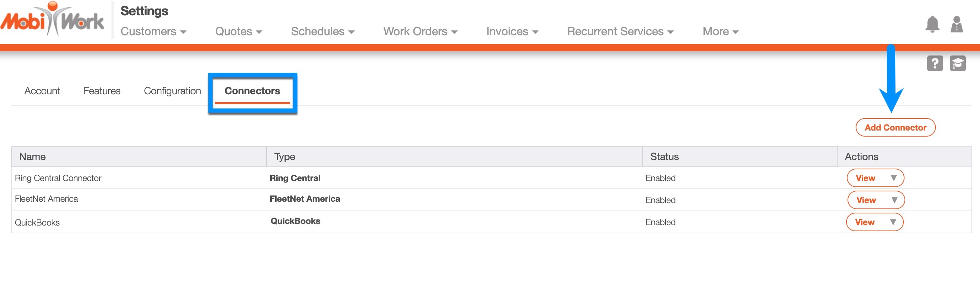Viewport: 980px width, 281px height.
Task: Expand the Customers menu
Action: pos(153,32)
